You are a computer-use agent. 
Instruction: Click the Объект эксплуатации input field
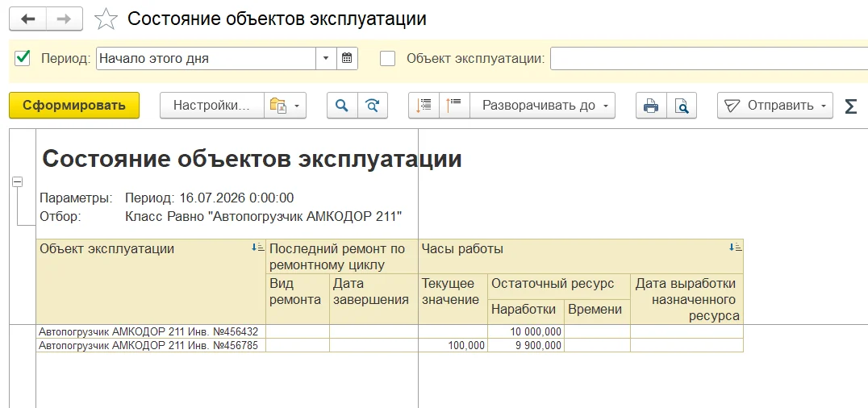(x=708, y=58)
